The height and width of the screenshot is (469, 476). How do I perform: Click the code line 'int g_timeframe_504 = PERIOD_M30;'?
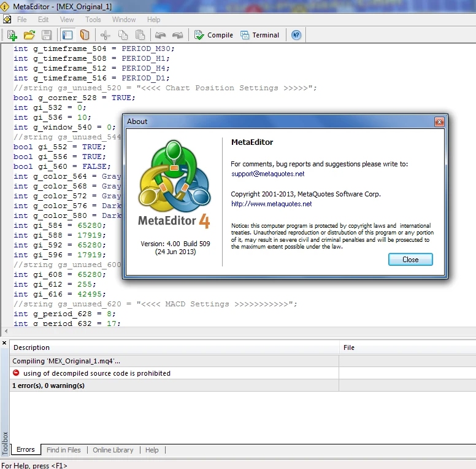coord(94,48)
